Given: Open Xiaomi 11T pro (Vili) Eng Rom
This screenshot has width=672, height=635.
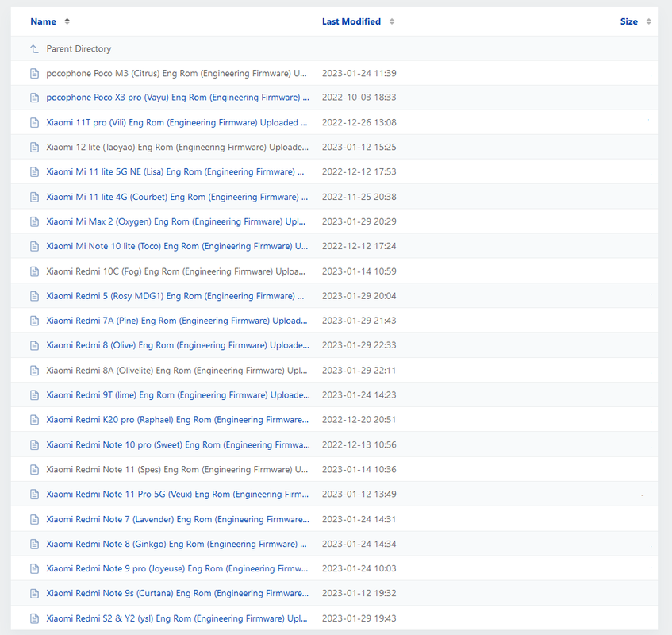Looking at the screenshot, I should pyautogui.click(x=177, y=122).
